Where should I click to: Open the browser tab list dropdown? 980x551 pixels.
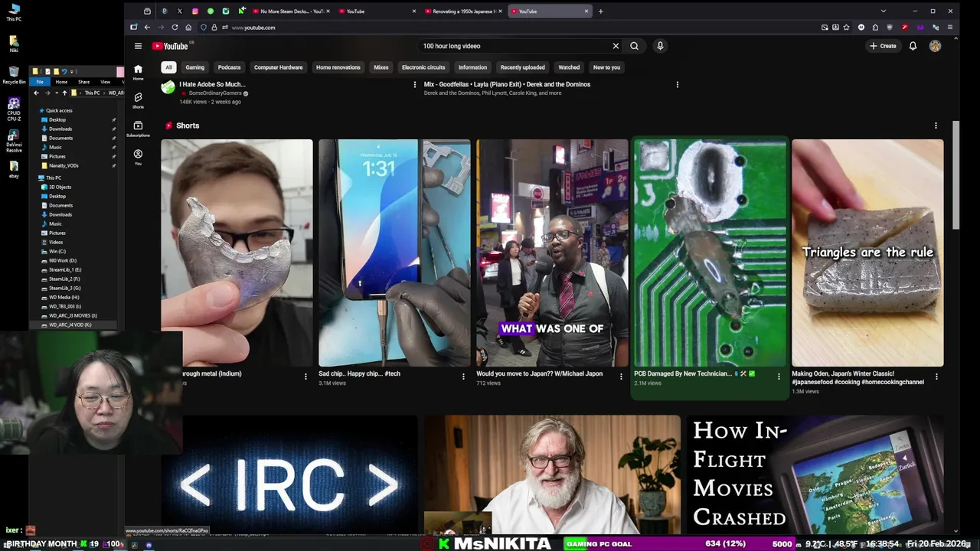click(x=883, y=11)
